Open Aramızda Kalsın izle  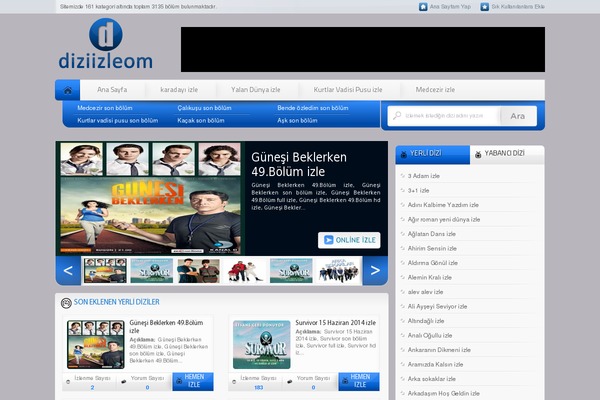[435, 364]
